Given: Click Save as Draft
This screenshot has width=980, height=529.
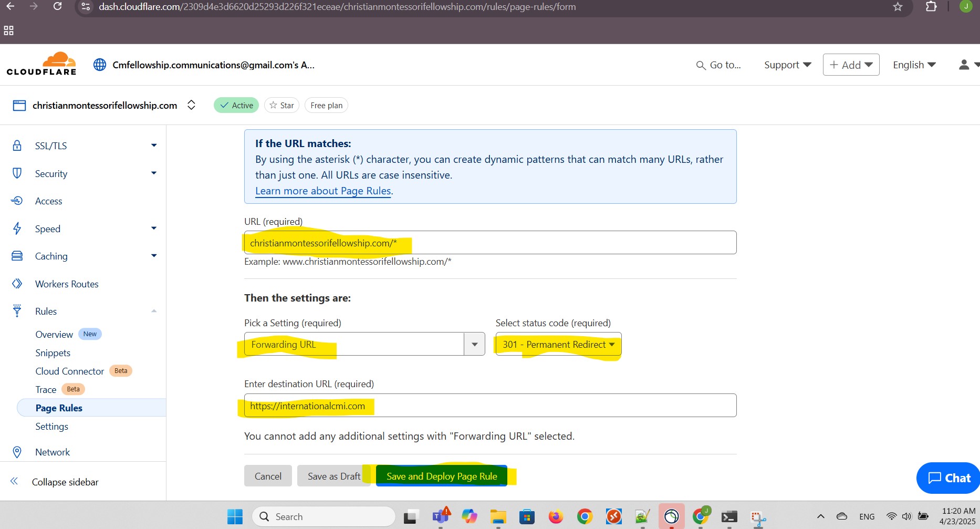Looking at the screenshot, I should tap(334, 476).
